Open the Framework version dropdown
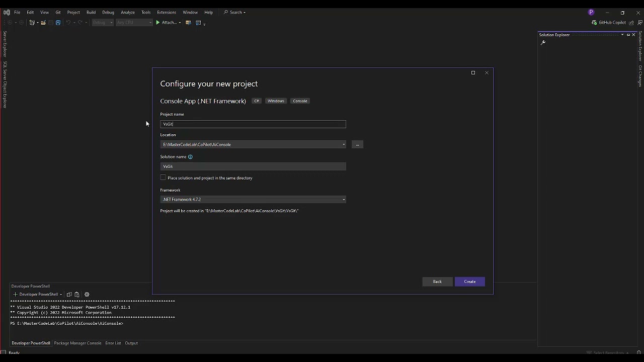The image size is (644, 362). (344, 200)
